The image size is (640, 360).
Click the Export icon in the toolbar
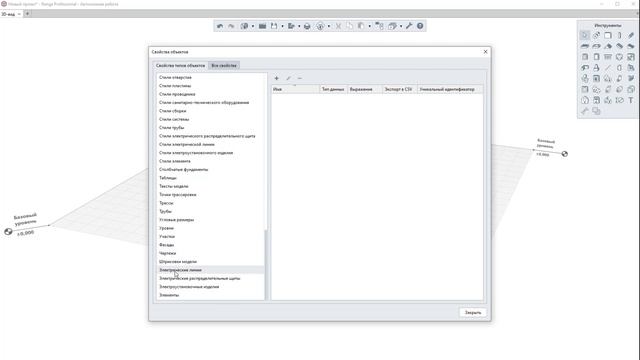point(291,26)
